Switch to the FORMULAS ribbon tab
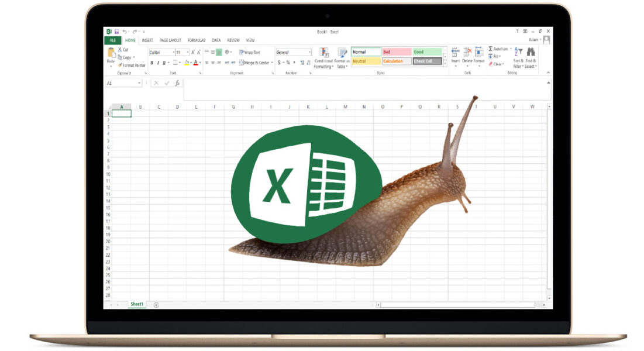 click(x=197, y=40)
